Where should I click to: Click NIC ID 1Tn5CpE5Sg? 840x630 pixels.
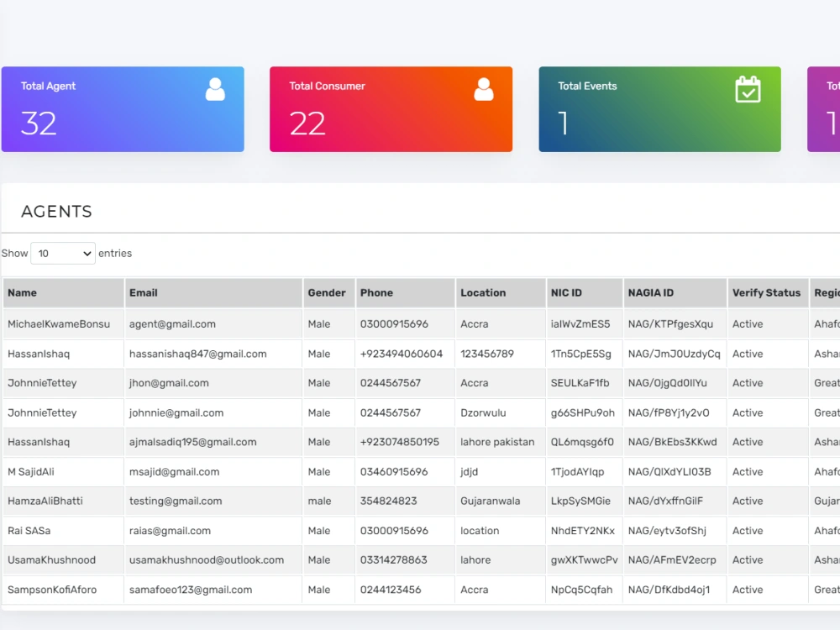580,354
